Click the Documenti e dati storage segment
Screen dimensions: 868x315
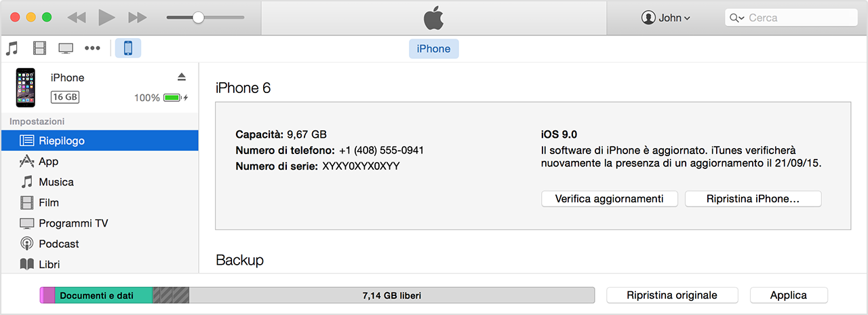pyautogui.click(x=104, y=295)
